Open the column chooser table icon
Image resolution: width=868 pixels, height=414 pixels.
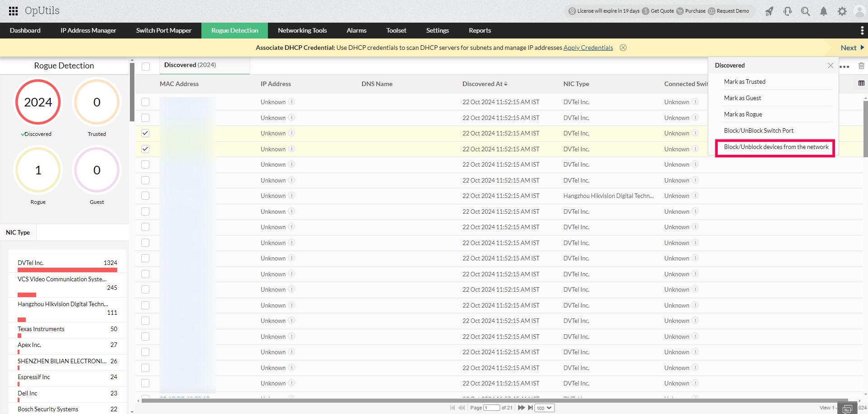click(861, 83)
